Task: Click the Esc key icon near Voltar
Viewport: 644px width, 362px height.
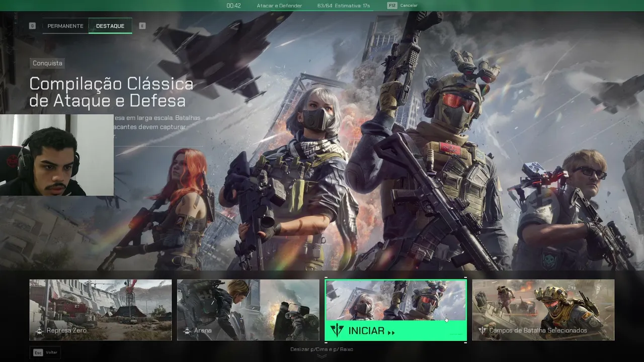Action: coord(38,352)
